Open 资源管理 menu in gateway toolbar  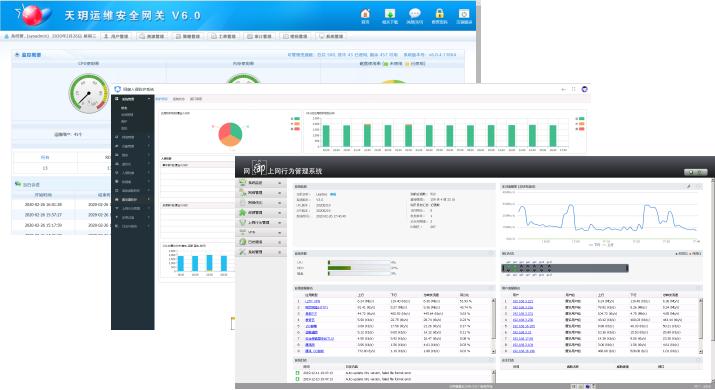[x=152, y=36]
